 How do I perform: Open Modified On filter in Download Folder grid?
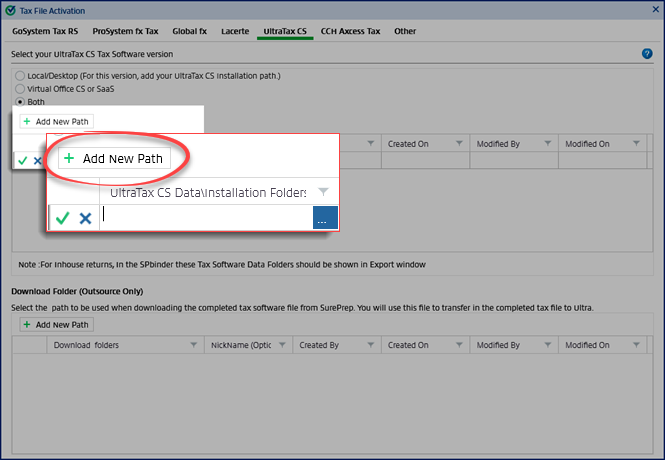tap(635, 345)
